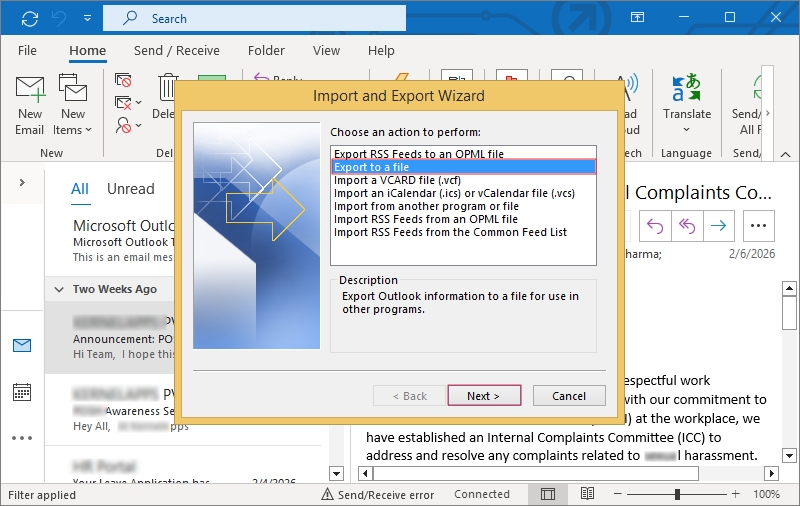Open Ribbon Display Options icon

click(x=637, y=17)
